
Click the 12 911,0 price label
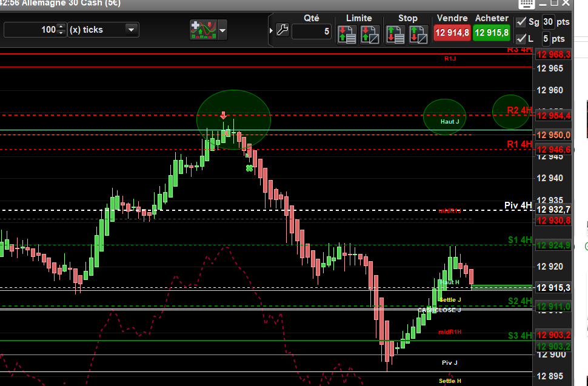click(553, 307)
